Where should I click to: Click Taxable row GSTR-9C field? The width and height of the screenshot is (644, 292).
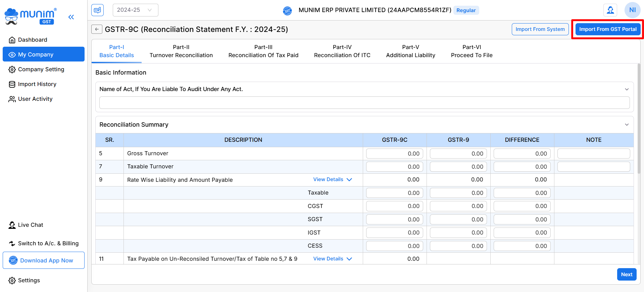click(x=395, y=193)
